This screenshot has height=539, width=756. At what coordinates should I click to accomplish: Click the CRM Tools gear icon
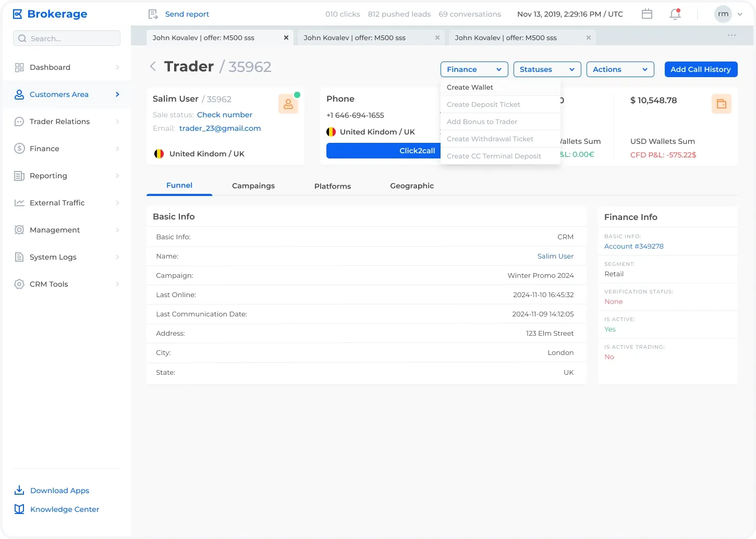pos(19,284)
